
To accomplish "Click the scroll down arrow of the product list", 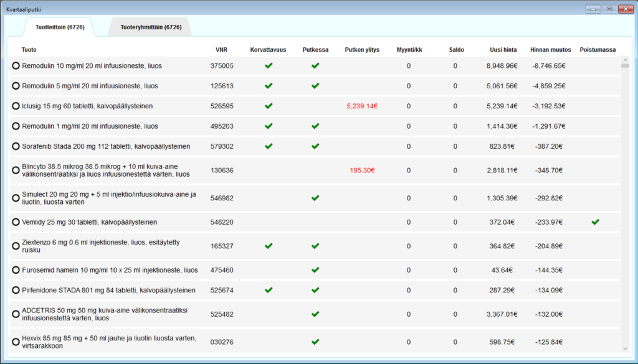I will 626,348.
